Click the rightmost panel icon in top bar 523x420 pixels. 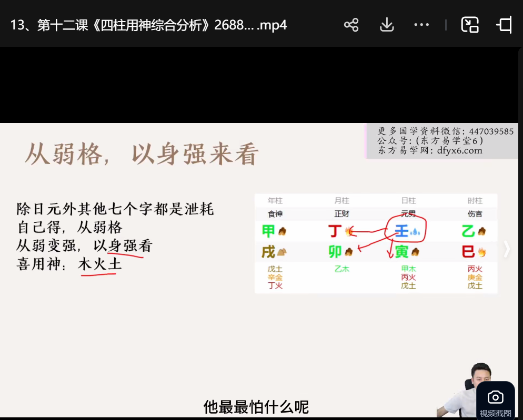[x=504, y=25]
